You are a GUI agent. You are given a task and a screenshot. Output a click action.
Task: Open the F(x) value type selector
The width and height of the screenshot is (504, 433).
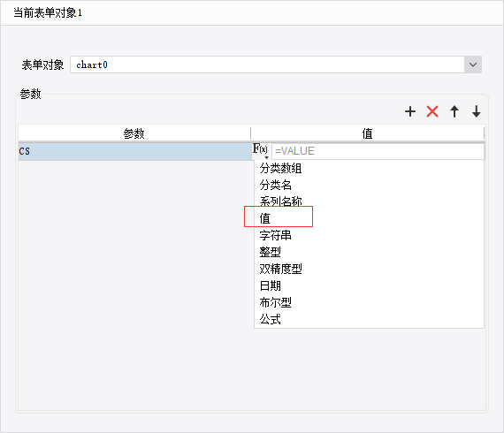point(260,150)
